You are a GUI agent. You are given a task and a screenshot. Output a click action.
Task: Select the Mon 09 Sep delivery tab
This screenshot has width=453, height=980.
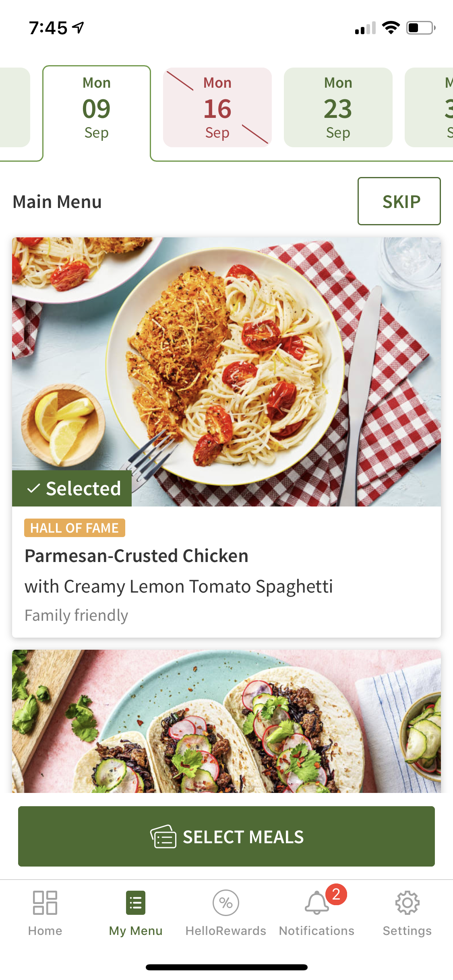pos(97,108)
